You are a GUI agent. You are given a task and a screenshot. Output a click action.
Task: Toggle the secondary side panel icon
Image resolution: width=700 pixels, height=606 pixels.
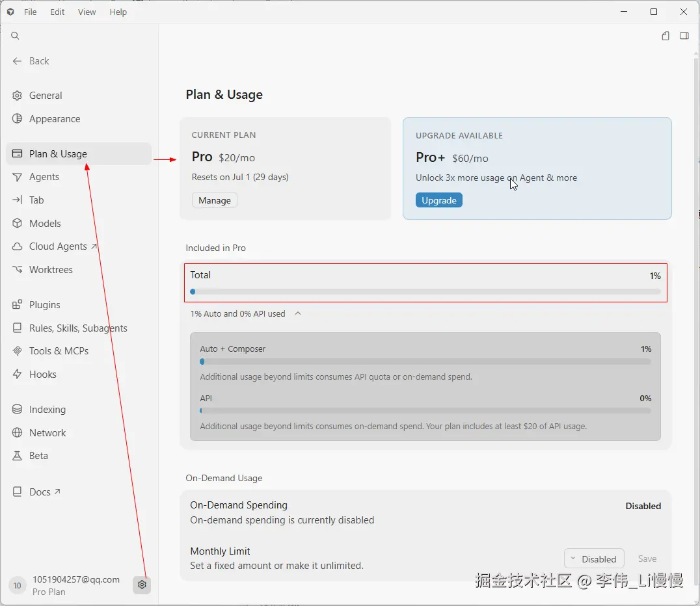pos(684,36)
